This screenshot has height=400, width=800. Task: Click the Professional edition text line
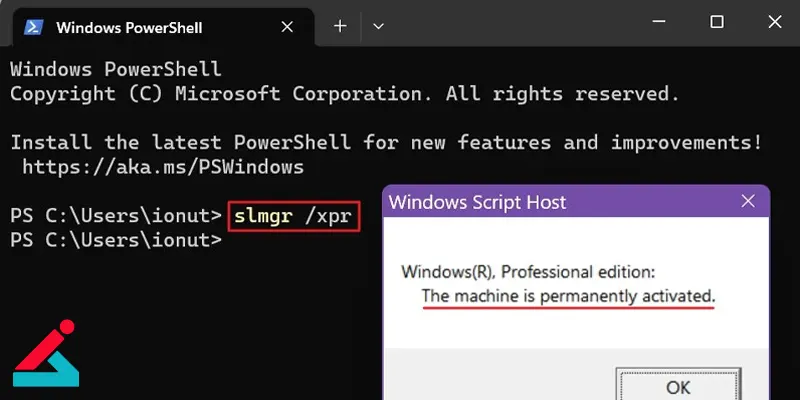coord(528,272)
